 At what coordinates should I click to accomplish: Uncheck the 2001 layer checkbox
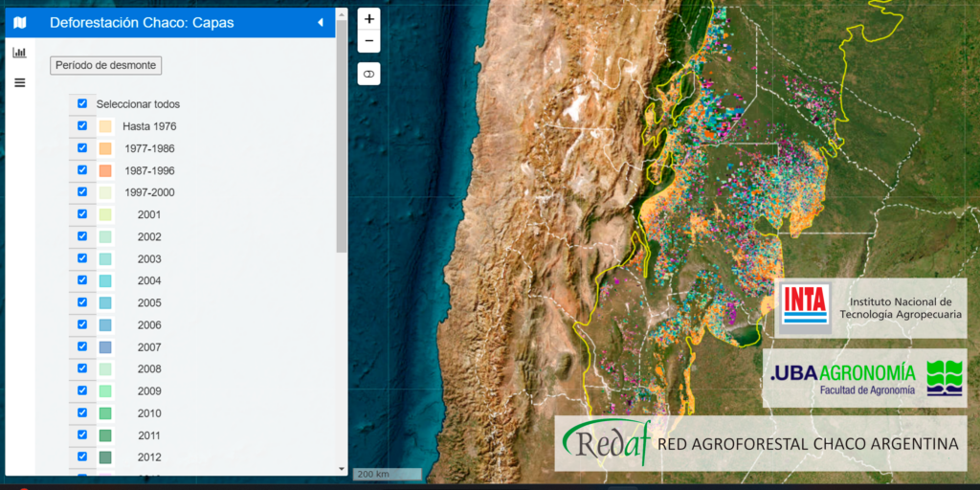82,213
